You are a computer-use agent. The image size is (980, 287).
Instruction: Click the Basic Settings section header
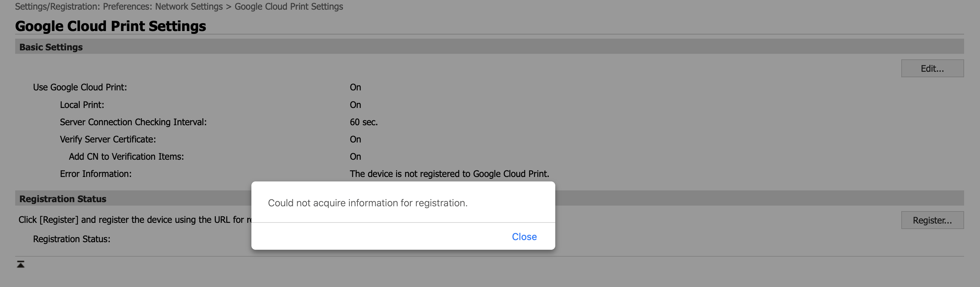coord(51,47)
